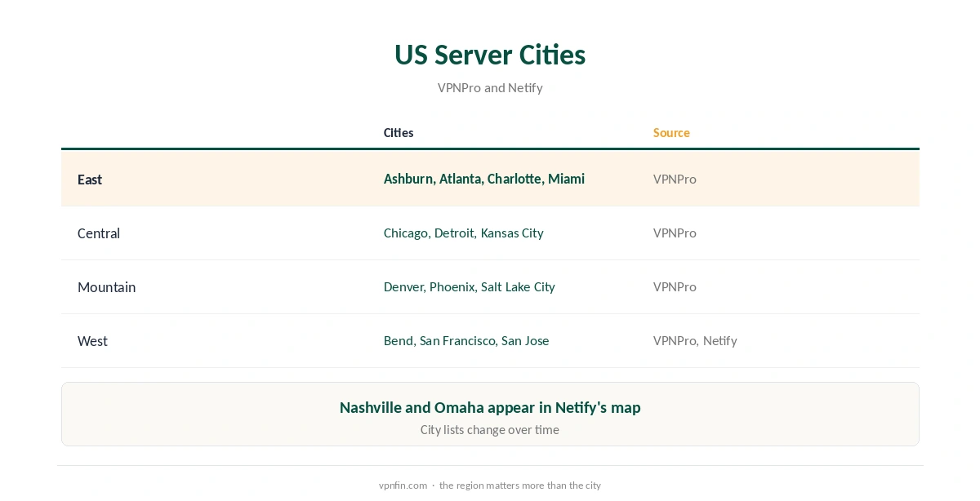Click the VPNPro source in Central row
The height and width of the screenshot is (501, 980).
point(675,233)
